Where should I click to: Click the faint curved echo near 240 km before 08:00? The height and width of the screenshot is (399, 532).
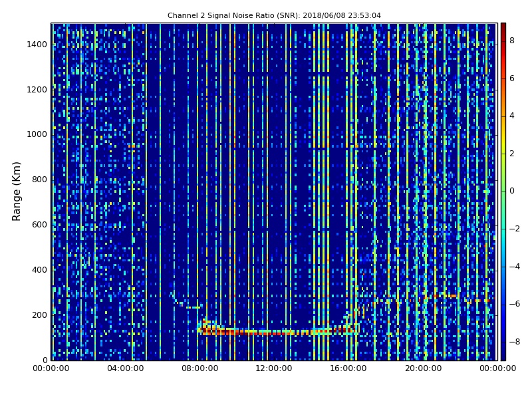[x=186, y=302]
